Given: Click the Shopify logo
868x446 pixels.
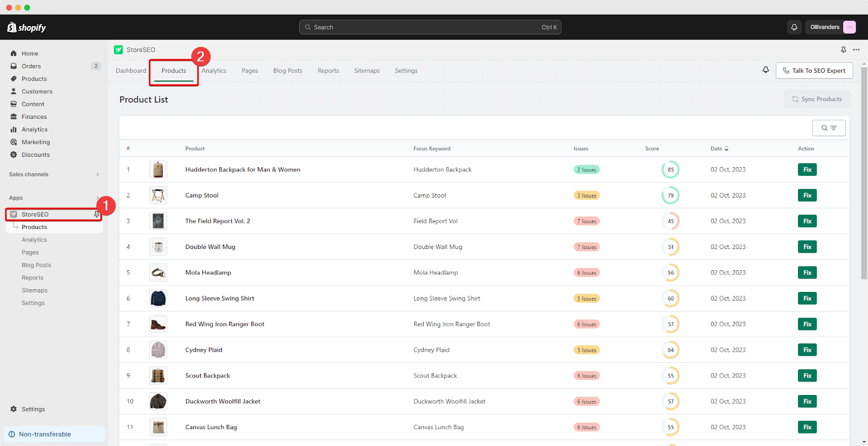Looking at the screenshot, I should [27, 27].
